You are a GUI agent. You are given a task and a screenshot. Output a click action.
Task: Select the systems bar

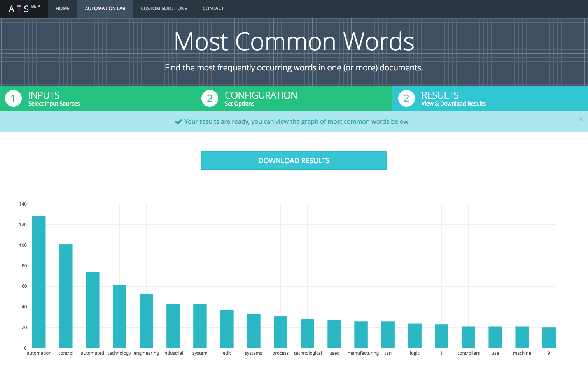coord(254,331)
